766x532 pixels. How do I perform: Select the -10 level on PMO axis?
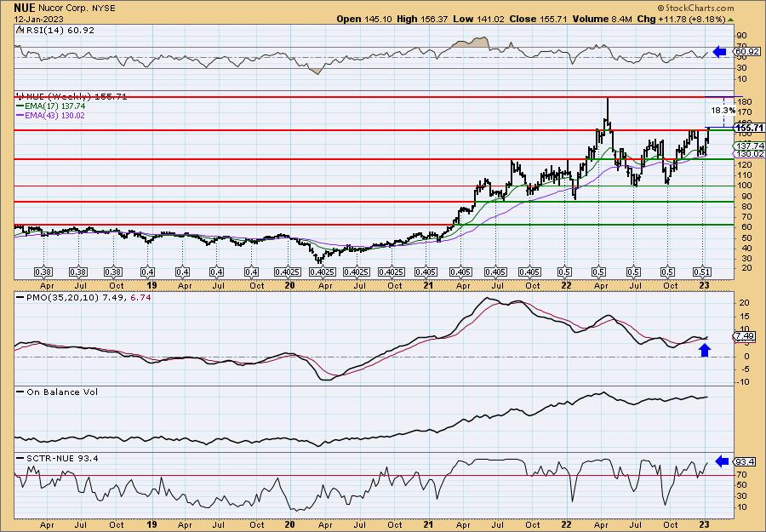coord(742,382)
